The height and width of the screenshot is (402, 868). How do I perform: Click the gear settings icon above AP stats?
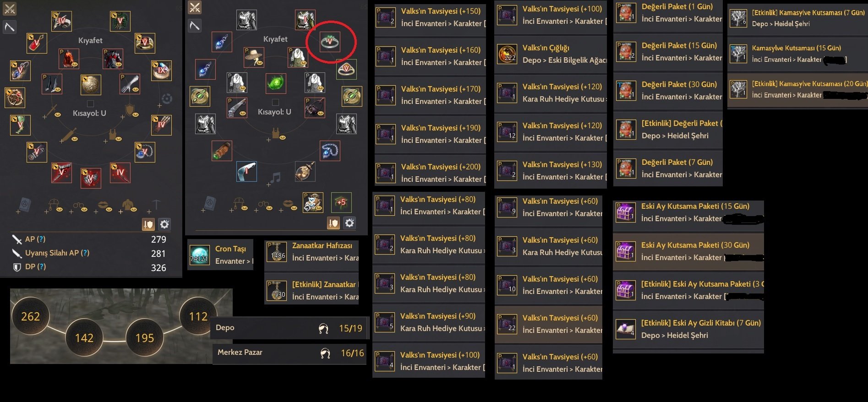[x=164, y=224]
